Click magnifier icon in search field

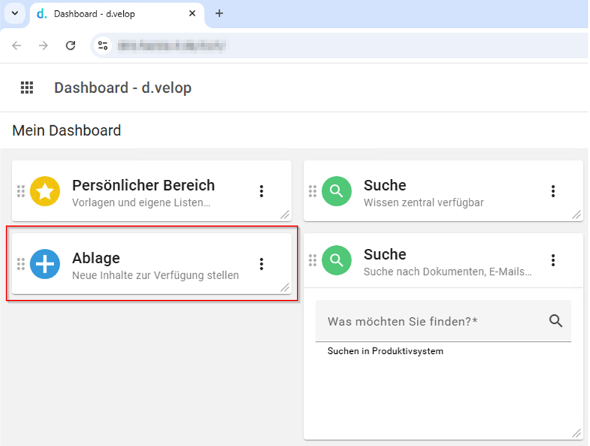(x=555, y=321)
